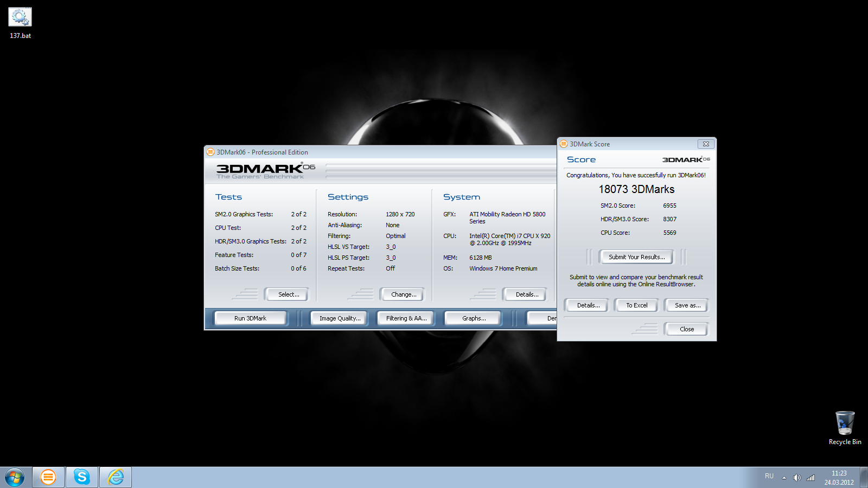The width and height of the screenshot is (868, 488).
Task: Click the Close button in Score window
Action: 686,329
